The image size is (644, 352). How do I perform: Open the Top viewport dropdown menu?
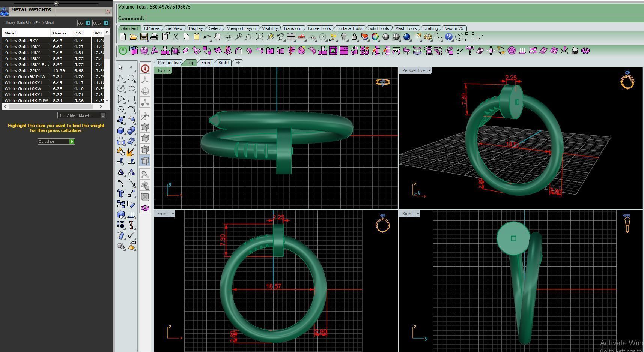pyautogui.click(x=170, y=70)
